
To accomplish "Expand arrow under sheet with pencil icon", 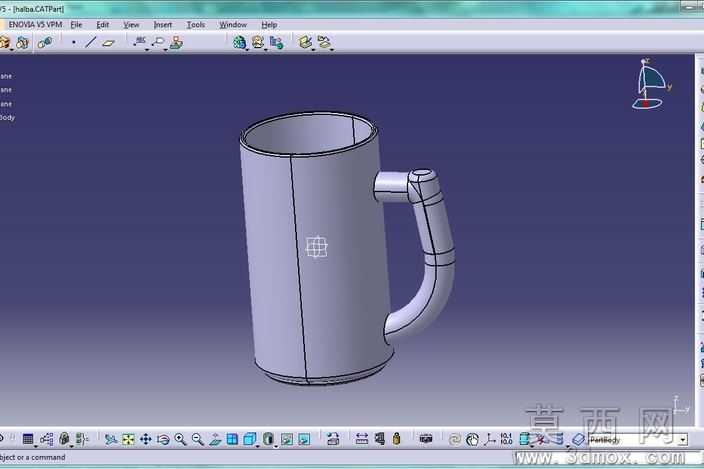I will (313, 49).
